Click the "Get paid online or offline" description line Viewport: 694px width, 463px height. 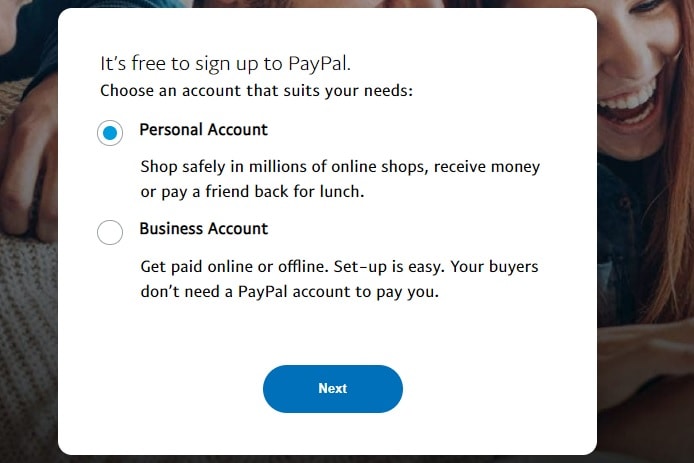[339, 266]
